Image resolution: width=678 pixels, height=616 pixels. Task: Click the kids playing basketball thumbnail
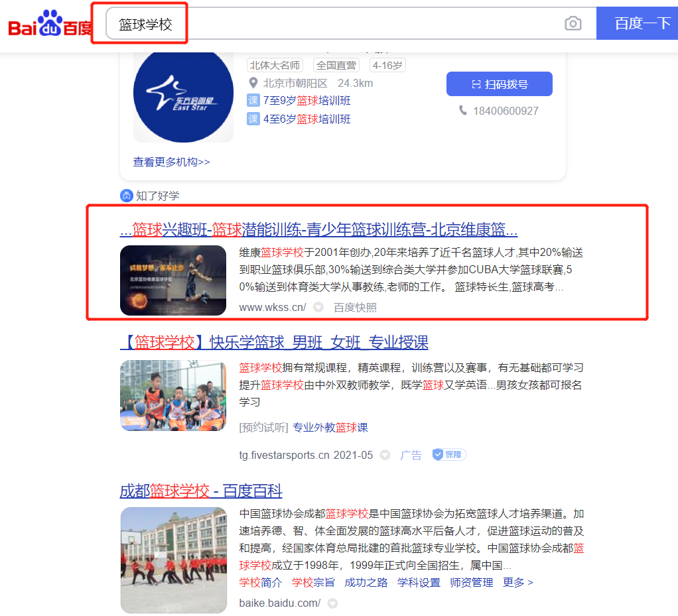click(x=173, y=396)
